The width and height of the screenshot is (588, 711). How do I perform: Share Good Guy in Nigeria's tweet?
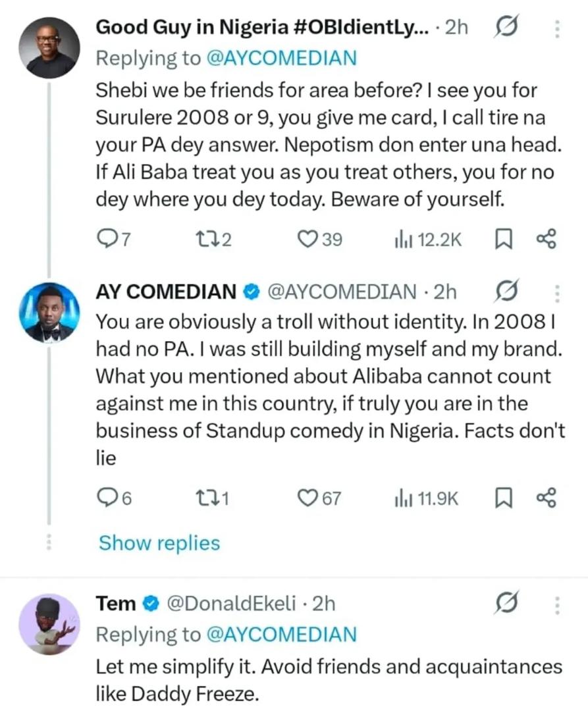(547, 240)
